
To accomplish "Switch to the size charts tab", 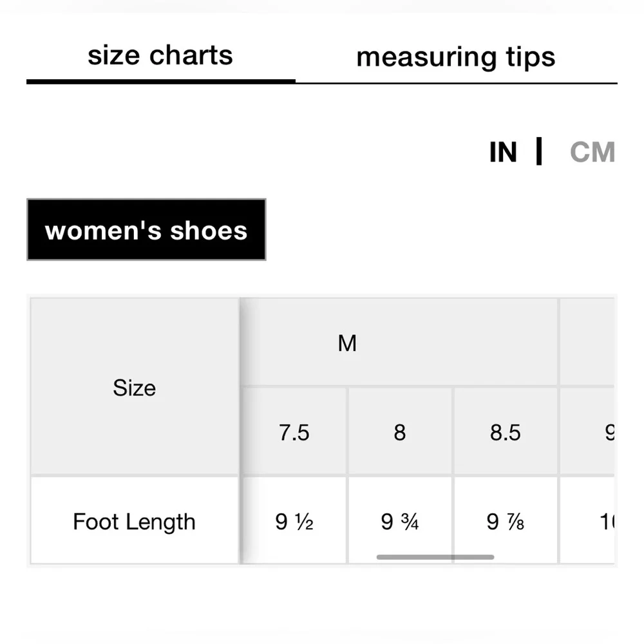I will click(160, 55).
